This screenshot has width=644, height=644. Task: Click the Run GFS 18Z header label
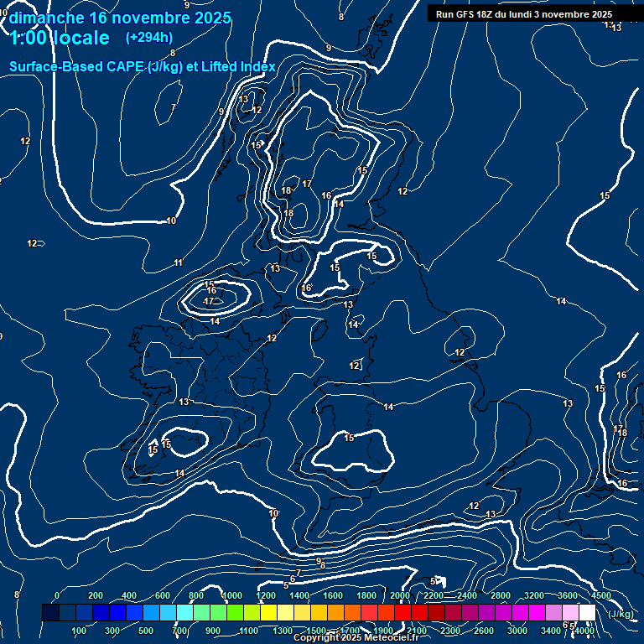pyautogui.click(x=524, y=14)
